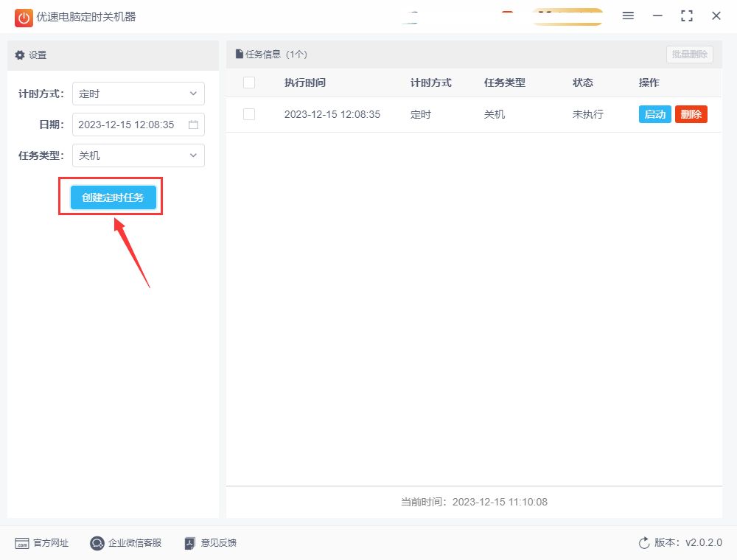
Task: Check the box for the 12:08:35 task row
Action: pos(249,114)
